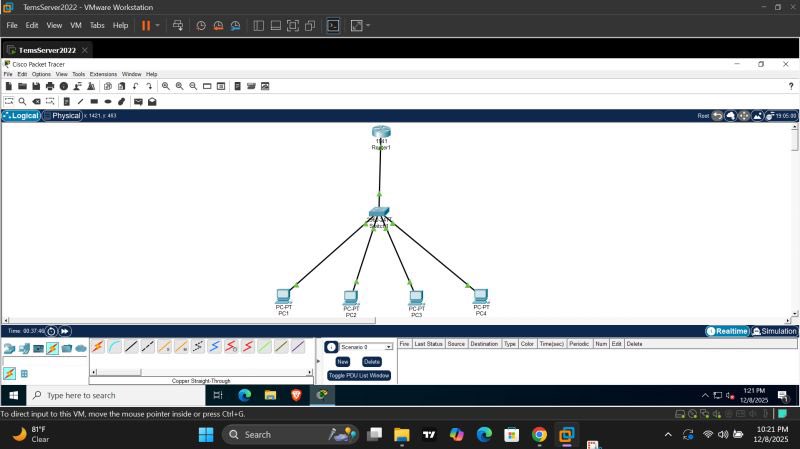The width and height of the screenshot is (800, 449).
Task: Switch to Logical workspace view
Action: tap(21, 116)
